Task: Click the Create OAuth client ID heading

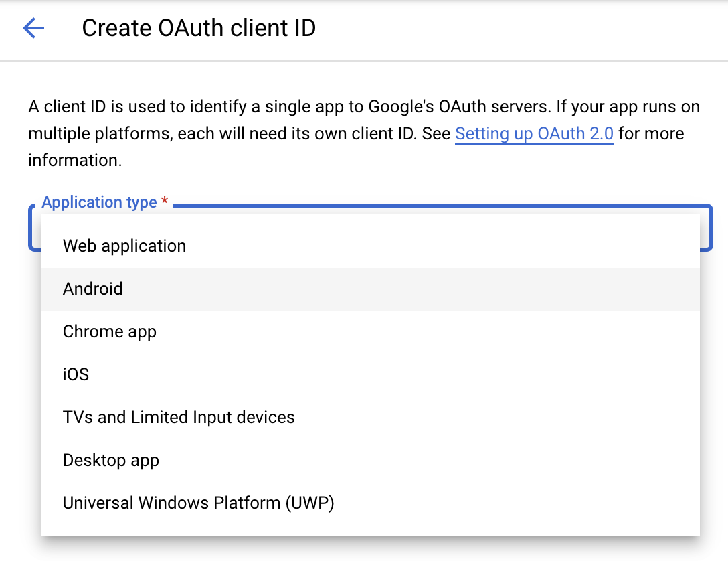Action: (x=199, y=28)
